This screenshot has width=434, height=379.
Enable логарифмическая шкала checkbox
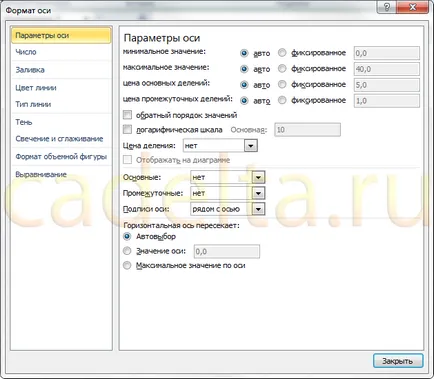[x=127, y=129]
